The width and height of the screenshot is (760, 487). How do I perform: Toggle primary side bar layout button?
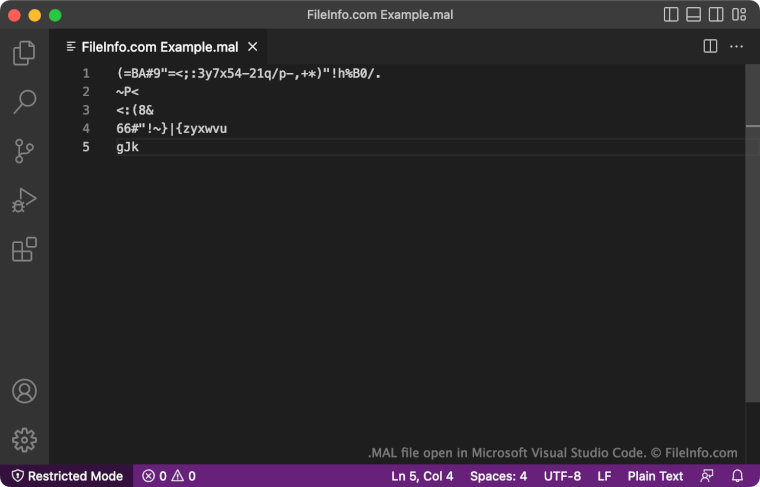pyautogui.click(x=671, y=15)
